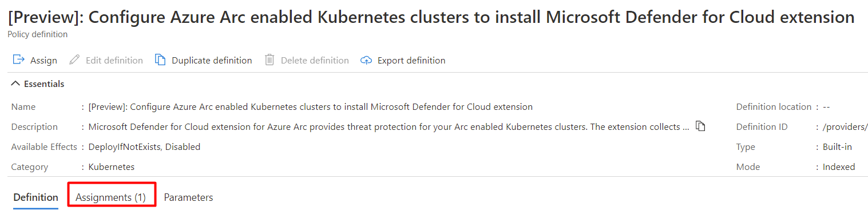868x214 pixels.
Task: Click the policy Name value text
Action: [310, 107]
